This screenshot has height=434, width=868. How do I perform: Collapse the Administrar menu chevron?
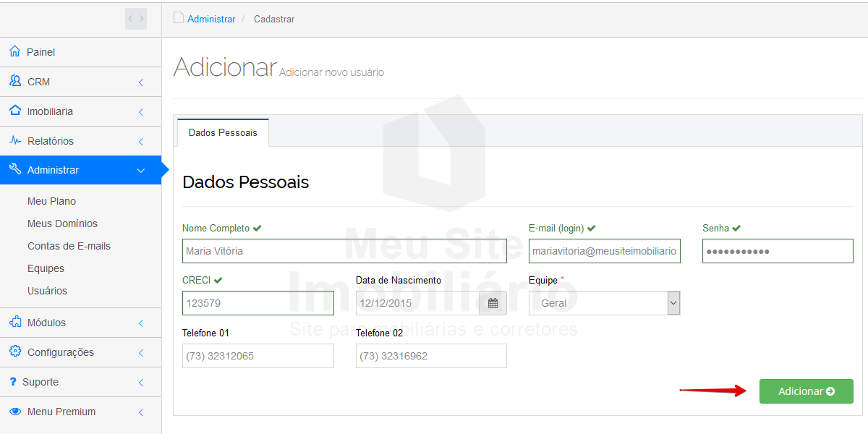point(141,171)
